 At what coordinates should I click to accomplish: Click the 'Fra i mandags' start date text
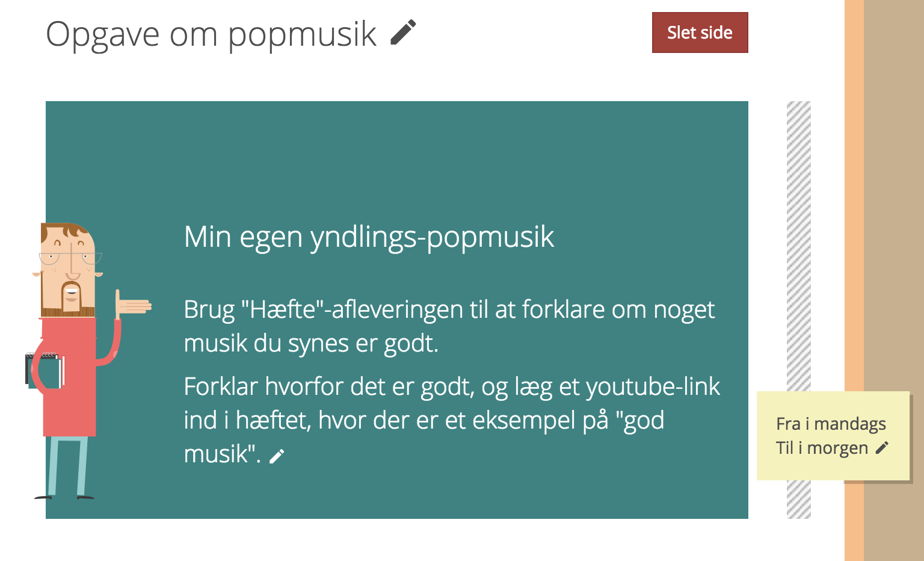coord(831,424)
